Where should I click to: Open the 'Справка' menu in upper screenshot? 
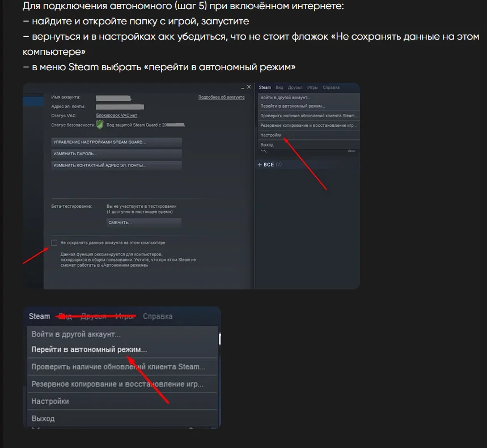click(331, 87)
